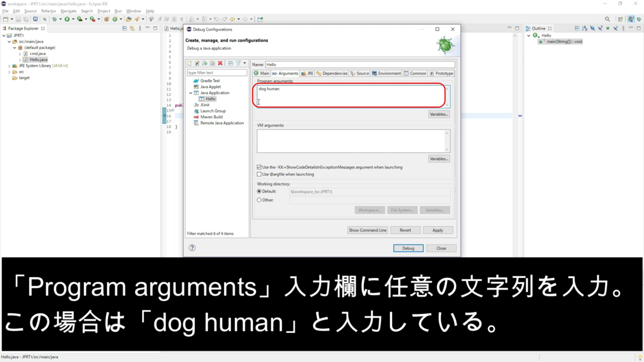The width and height of the screenshot is (644, 362).
Task: Select Hello.java in Package Explorer
Action: [38, 60]
